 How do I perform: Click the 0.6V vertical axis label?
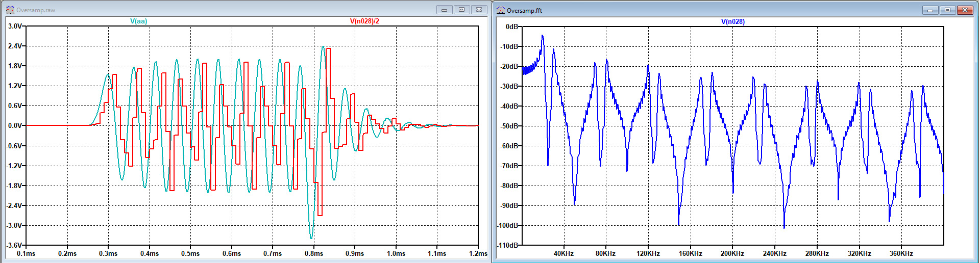click(15, 106)
